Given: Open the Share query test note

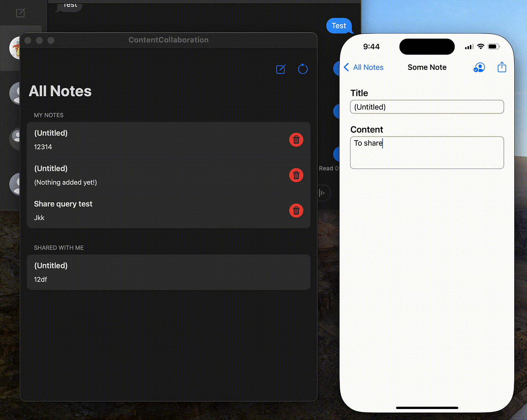Looking at the screenshot, I should [x=132, y=210].
